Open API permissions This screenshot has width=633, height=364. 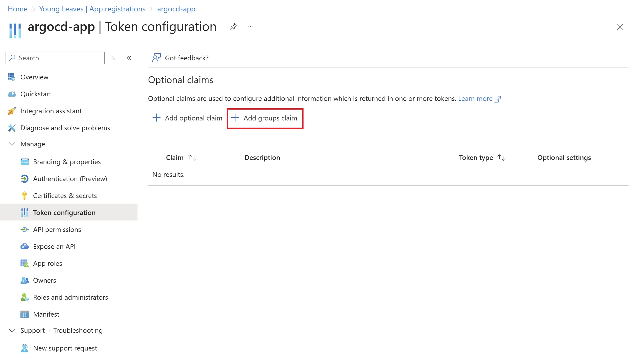click(57, 230)
